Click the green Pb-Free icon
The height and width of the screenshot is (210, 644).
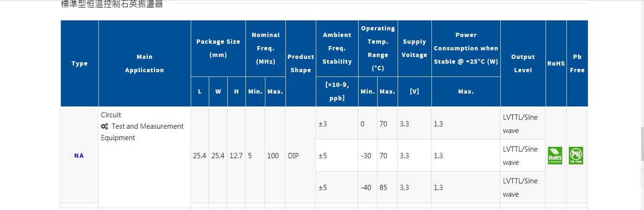(x=576, y=155)
